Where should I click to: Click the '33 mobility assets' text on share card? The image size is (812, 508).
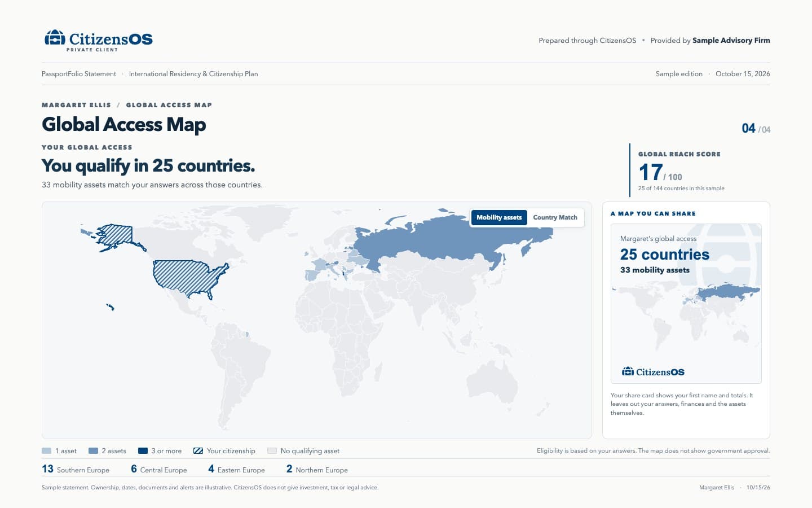point(655,270)
